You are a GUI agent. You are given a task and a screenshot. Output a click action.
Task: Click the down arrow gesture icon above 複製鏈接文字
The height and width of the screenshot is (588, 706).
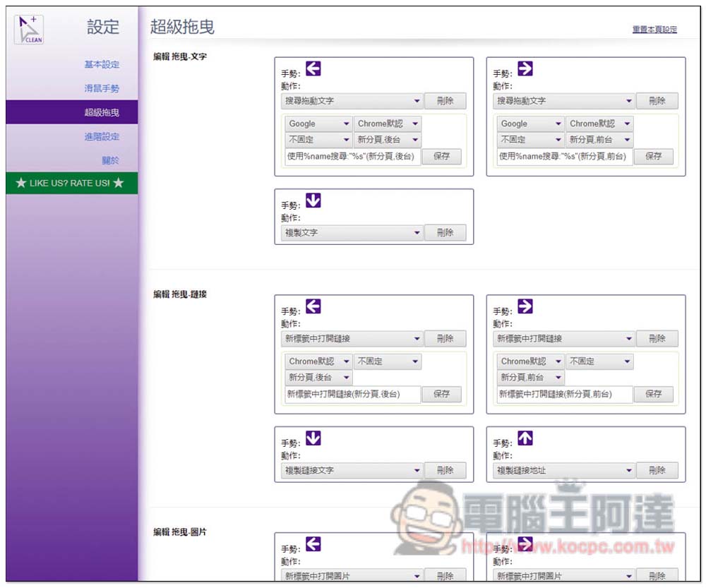[x=313, y=438]
